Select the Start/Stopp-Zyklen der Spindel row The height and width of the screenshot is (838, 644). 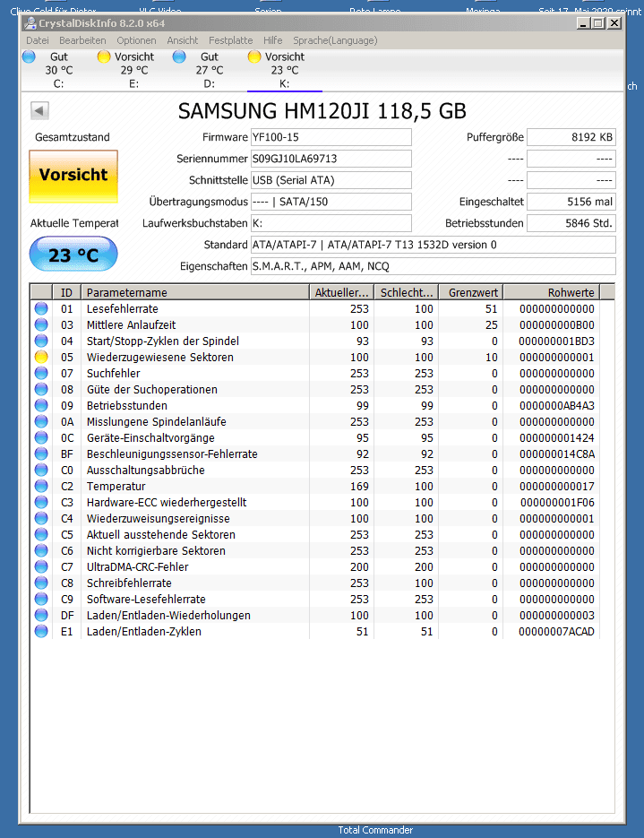315,341
